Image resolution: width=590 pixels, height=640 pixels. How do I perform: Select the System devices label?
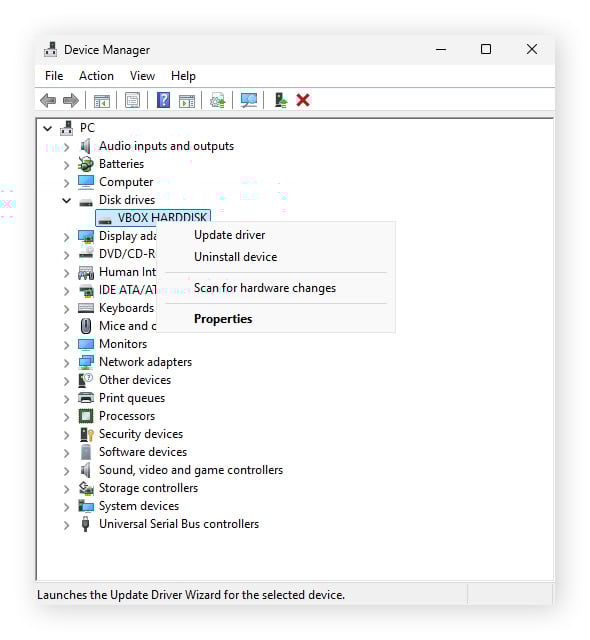tap(139, 506)
